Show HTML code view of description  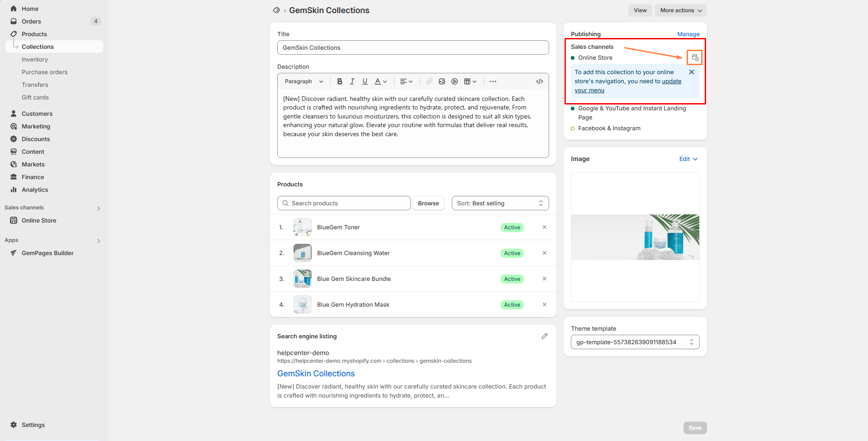[x=539, y=81]
